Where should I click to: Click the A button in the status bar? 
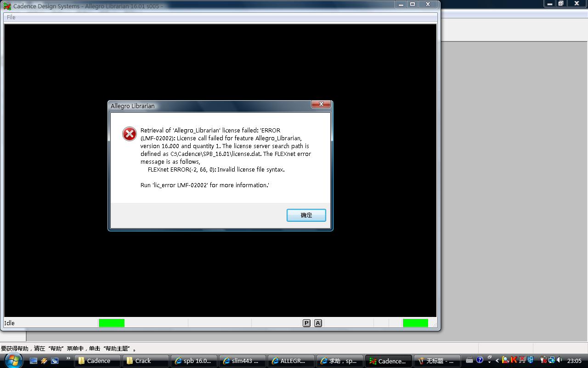(318, 323)
